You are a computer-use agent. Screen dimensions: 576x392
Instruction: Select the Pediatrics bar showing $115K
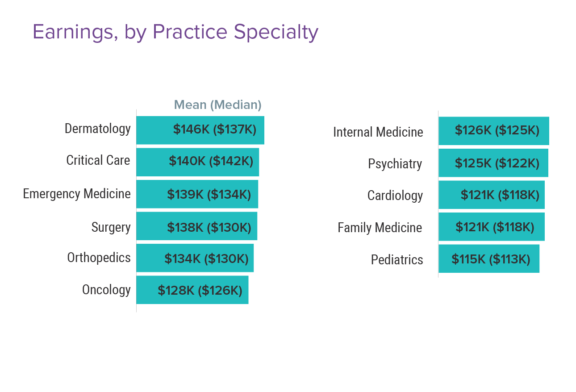click(x=488, y=259)
